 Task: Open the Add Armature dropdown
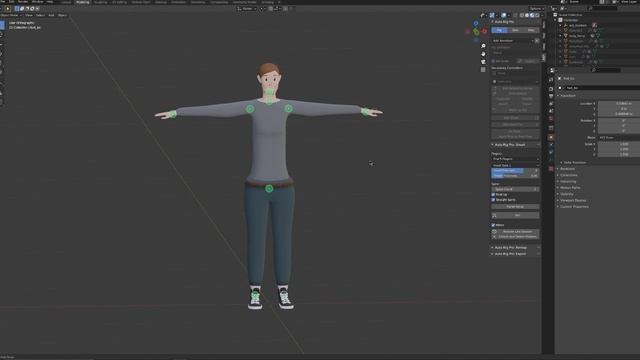coord(513,41)
